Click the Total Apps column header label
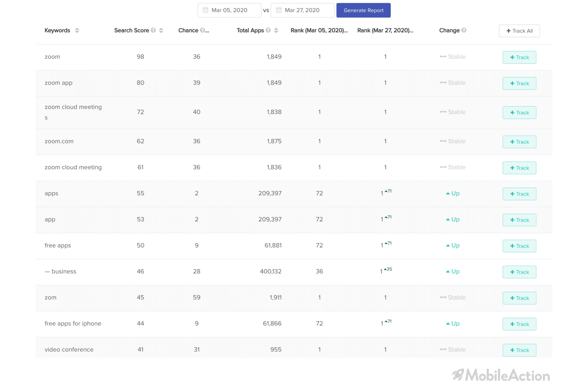 [x=250, y=30]
